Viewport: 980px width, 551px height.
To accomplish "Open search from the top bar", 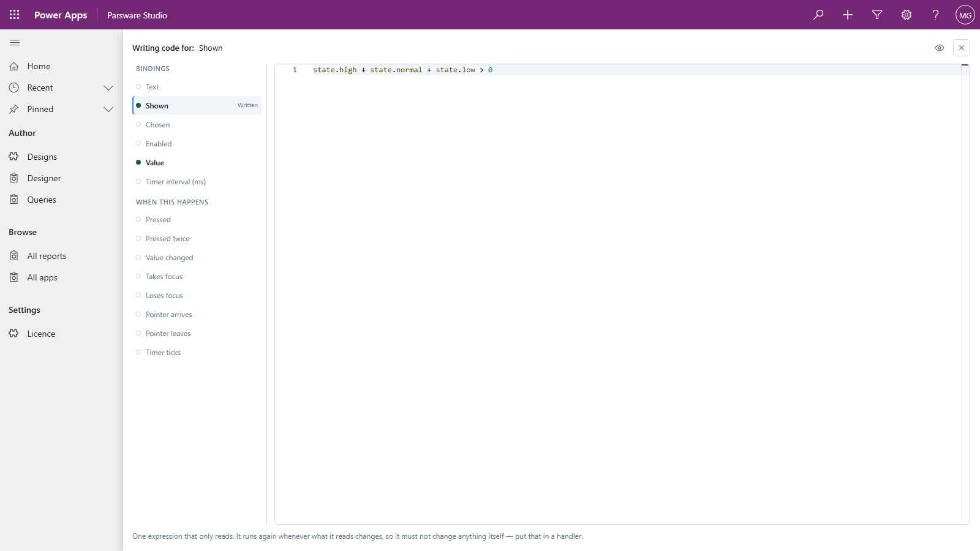I will tap(818, 15).
